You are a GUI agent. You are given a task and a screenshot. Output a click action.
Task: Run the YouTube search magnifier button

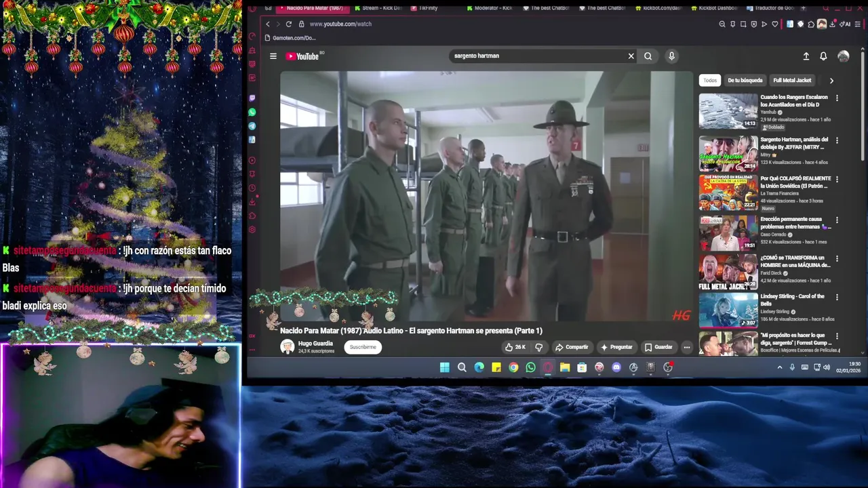[648, 56]
